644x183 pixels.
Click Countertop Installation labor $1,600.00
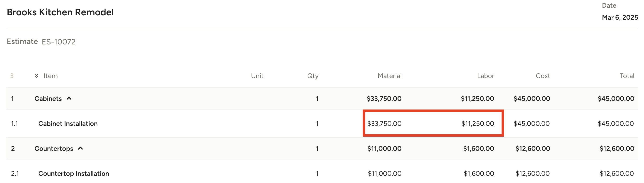tap(479, 173)
